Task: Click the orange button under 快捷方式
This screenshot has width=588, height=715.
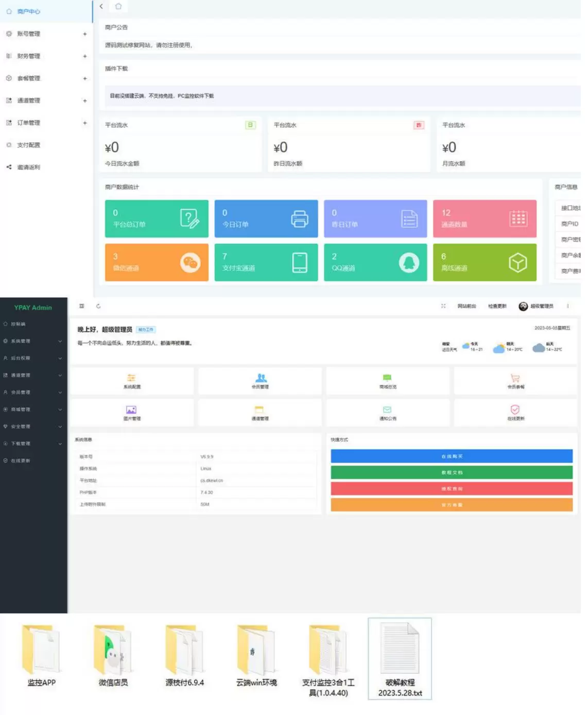Action: (452, 505)
